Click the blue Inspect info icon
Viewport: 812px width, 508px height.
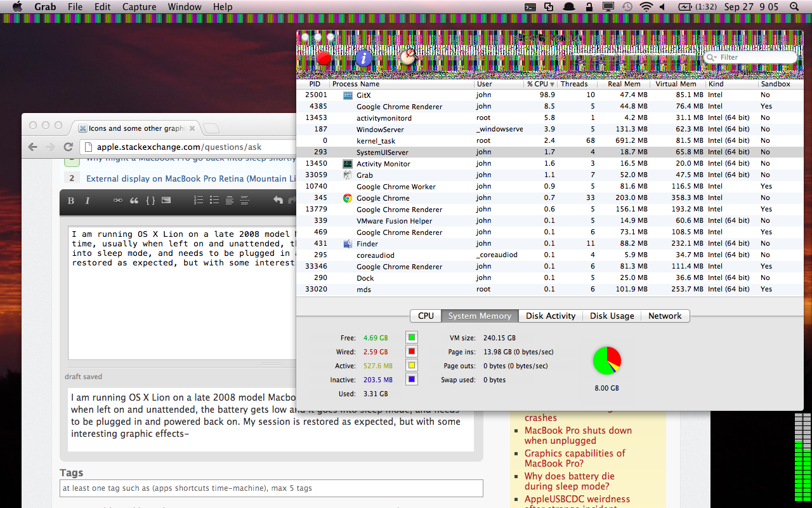pyautogui.click(x=363, y=58)
